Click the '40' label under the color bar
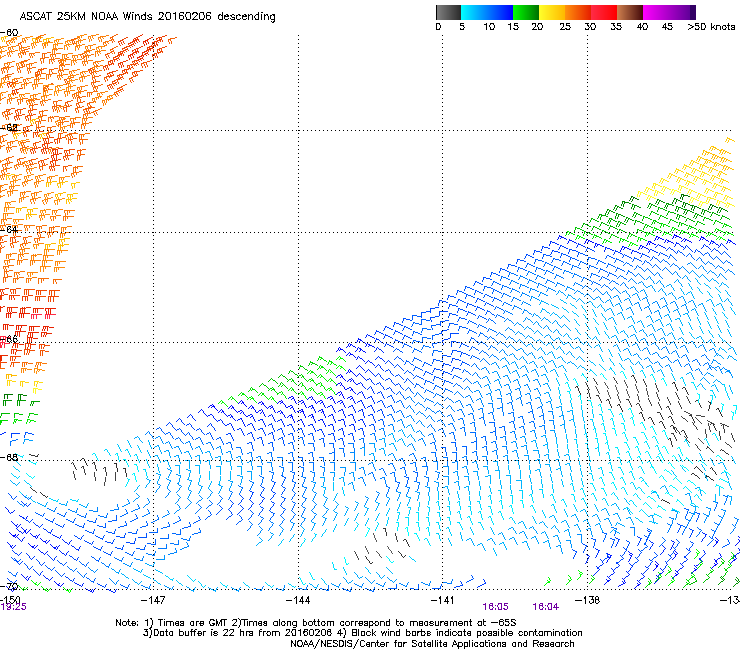Screen dimensions: 740x650 642,26
